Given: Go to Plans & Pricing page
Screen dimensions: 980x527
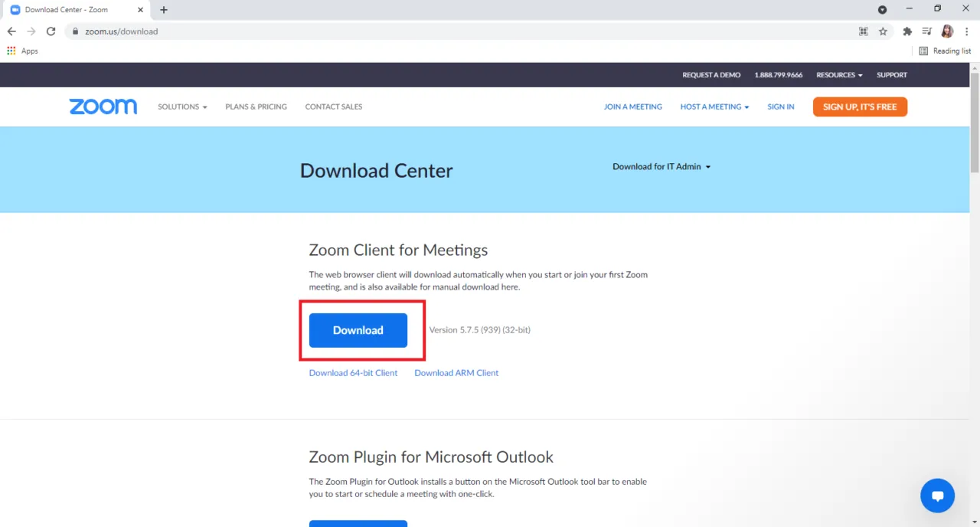Looking at the screenshot, I should tap(256, 106).
